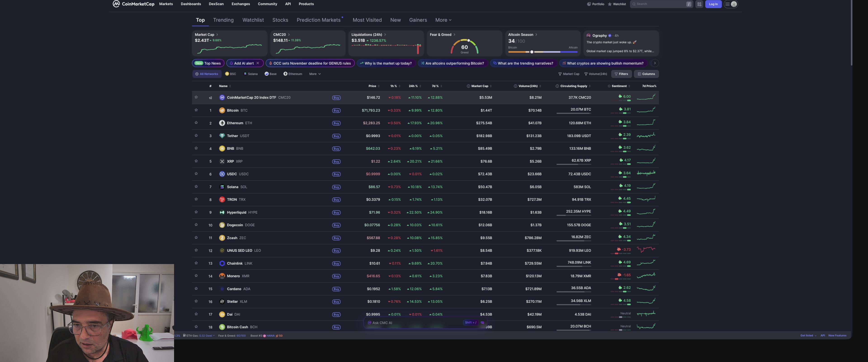
Task: Star XRP to add to watchlist
Action: pyautogui.click(x=196, y=161)
